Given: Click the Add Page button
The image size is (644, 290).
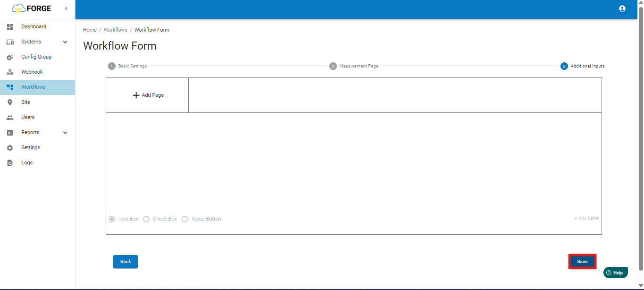Looking at the screenshot, I should coord(147,95).
